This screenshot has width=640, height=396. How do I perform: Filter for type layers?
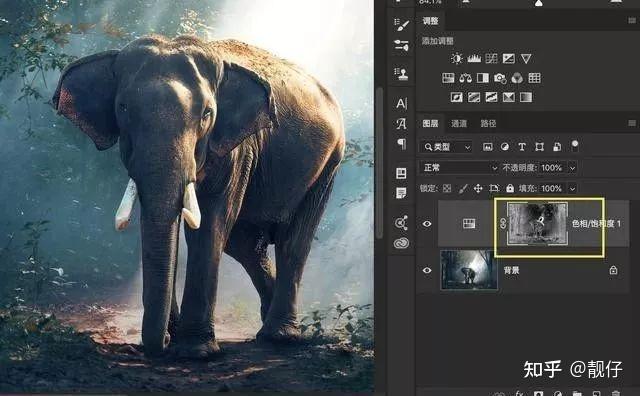[x=522, y=147]
